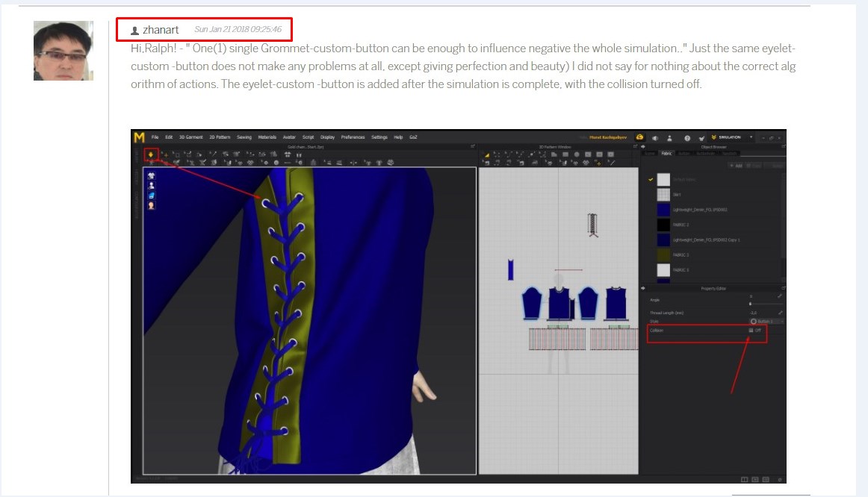Toggle the Default Fabric checkmark
868x497 pixels.
[651, 180]
